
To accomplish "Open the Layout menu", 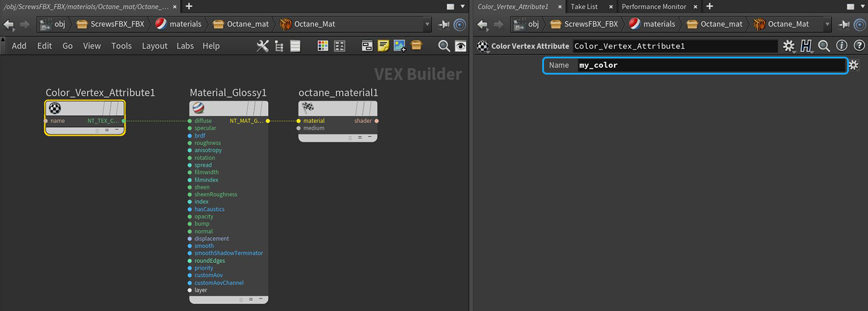I will (x=155, y=46).
